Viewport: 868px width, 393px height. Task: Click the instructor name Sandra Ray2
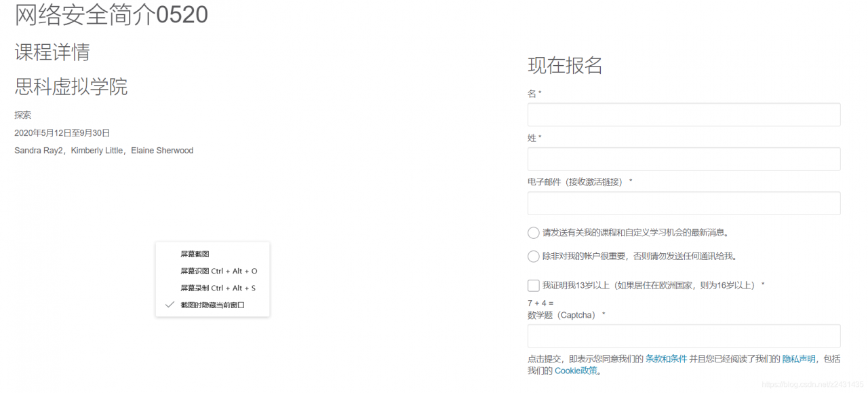(x=38, y=150)
